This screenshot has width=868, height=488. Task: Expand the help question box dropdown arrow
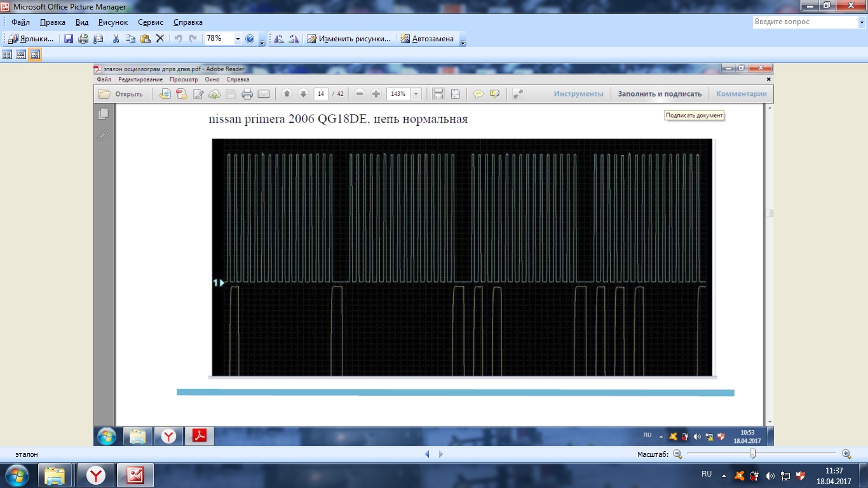861,22
